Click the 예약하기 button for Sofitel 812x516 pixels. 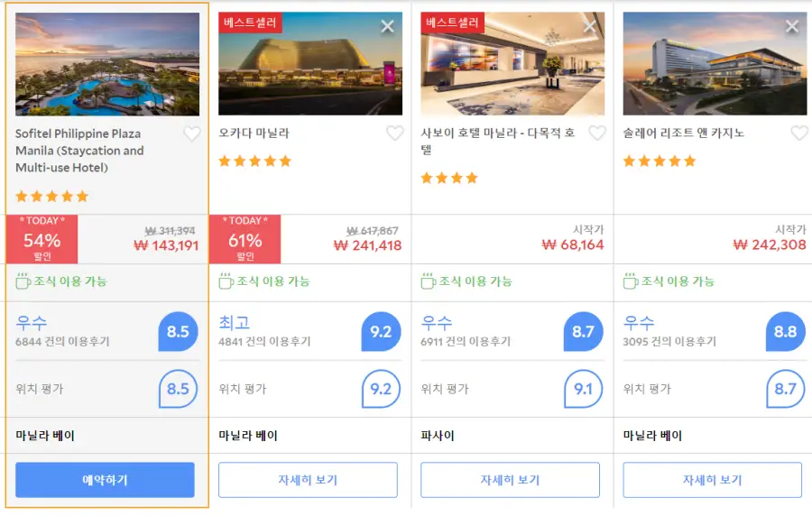pyautogui.click(x=106, y=480)
